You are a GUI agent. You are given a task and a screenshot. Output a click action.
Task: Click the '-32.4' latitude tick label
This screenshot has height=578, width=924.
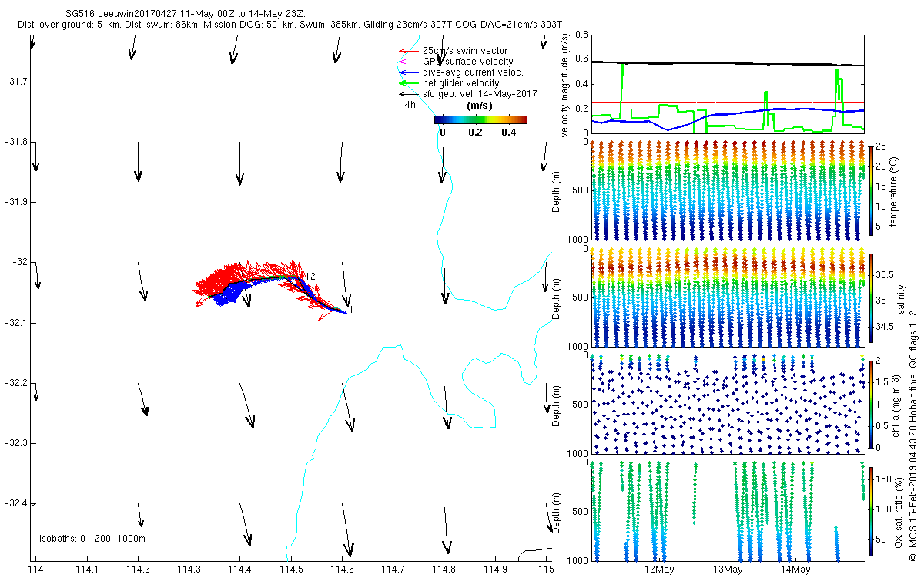coord(16,503)
